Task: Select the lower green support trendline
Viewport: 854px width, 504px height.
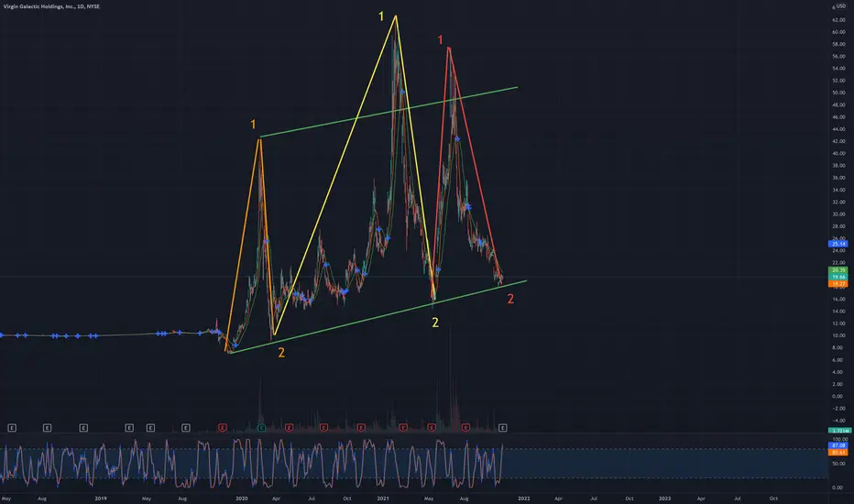Action: point(378,316)
